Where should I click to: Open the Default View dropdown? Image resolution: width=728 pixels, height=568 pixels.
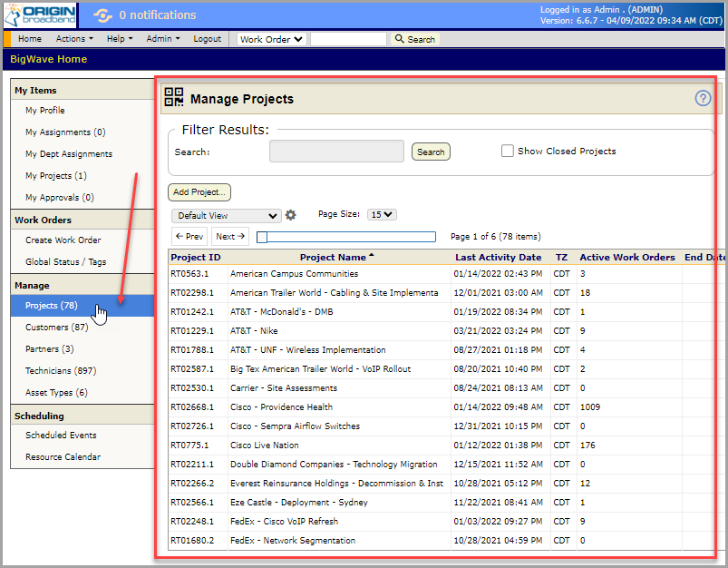226,215
